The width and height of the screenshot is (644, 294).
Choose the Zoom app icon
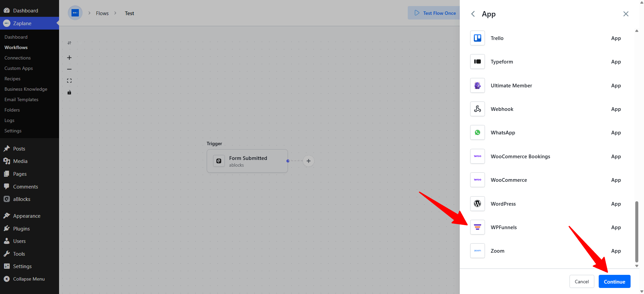477,251
